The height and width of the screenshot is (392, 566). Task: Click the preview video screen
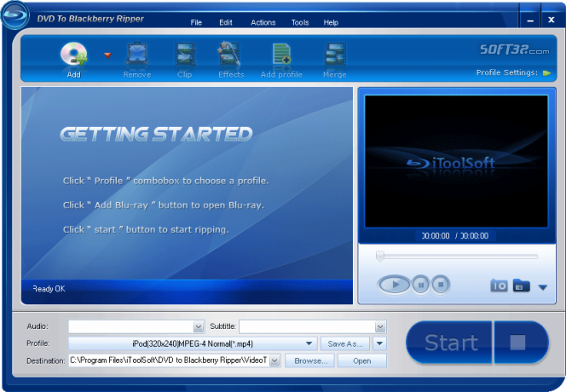click(x=456, y=161)
